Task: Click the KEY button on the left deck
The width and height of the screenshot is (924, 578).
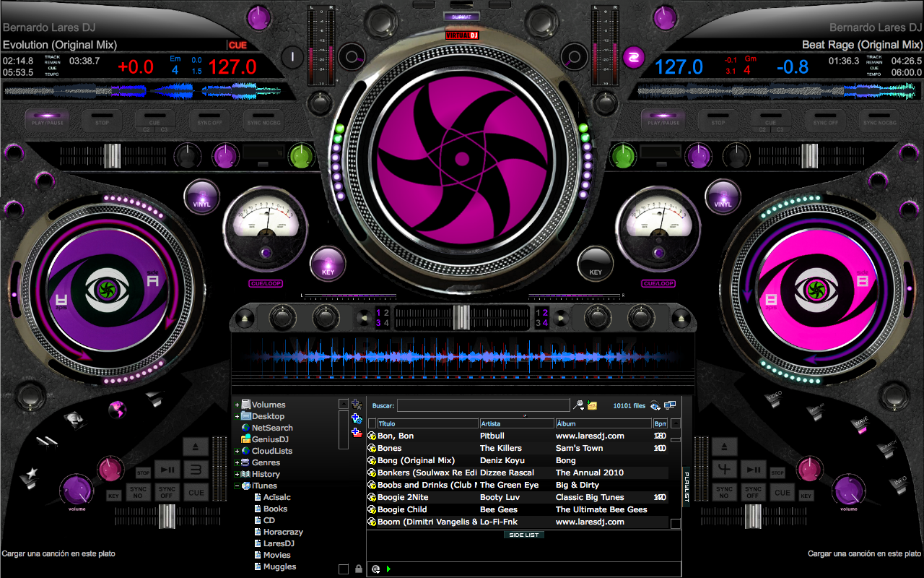Action: [328, 263]
